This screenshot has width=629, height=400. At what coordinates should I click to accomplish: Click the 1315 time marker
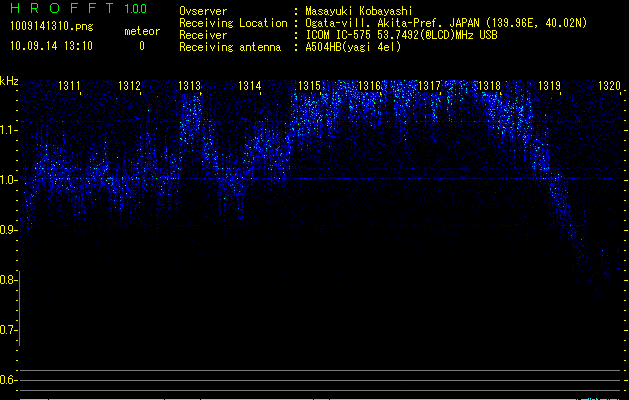coord(309,86)
